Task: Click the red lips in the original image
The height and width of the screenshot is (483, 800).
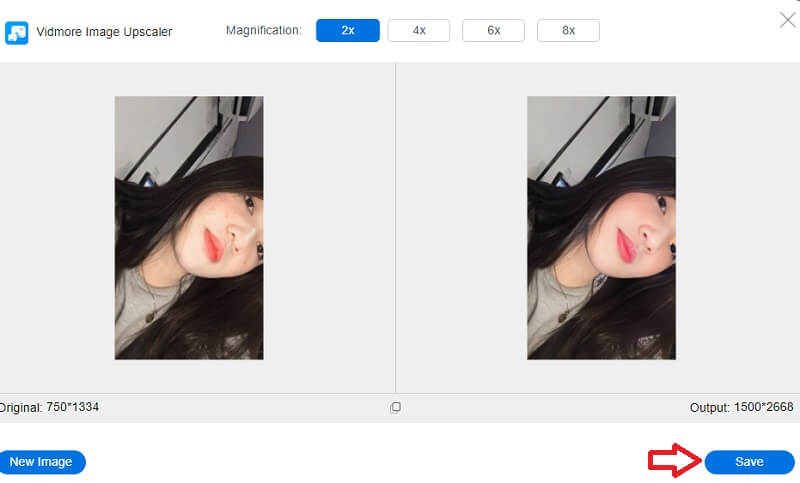Action: [x=213, y=243]
